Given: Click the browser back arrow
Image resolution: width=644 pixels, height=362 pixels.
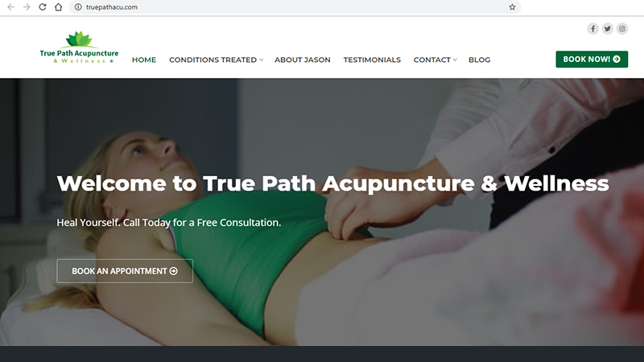Looking at the screenshot, I should 11,7.
